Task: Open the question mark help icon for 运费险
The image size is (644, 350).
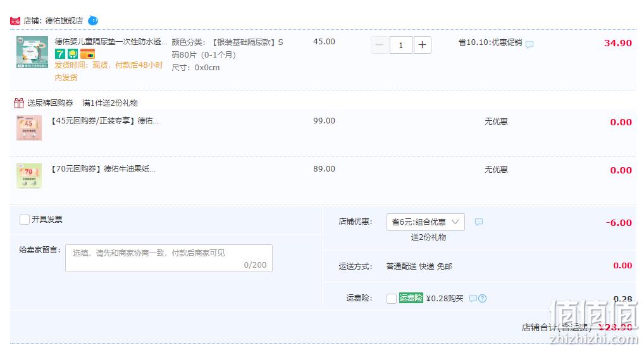Action: tap(483, 298)
